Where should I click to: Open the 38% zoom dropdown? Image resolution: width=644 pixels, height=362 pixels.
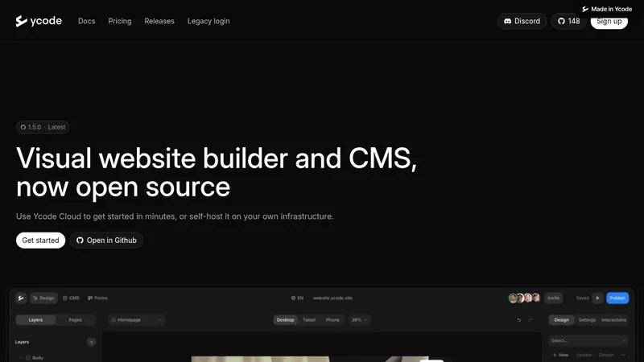tap(359, 319)
